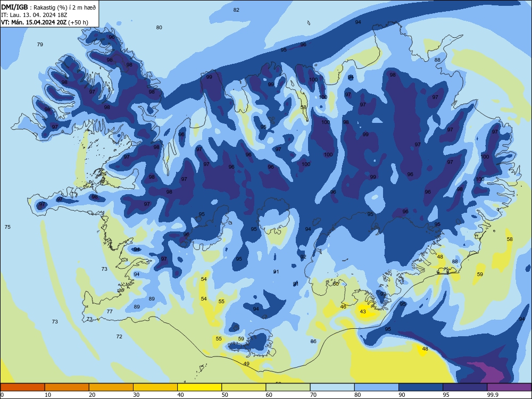Click the map humidity value '92'
Image resolution: width=532 pixels, height=399 pixels.
(303, 257)
